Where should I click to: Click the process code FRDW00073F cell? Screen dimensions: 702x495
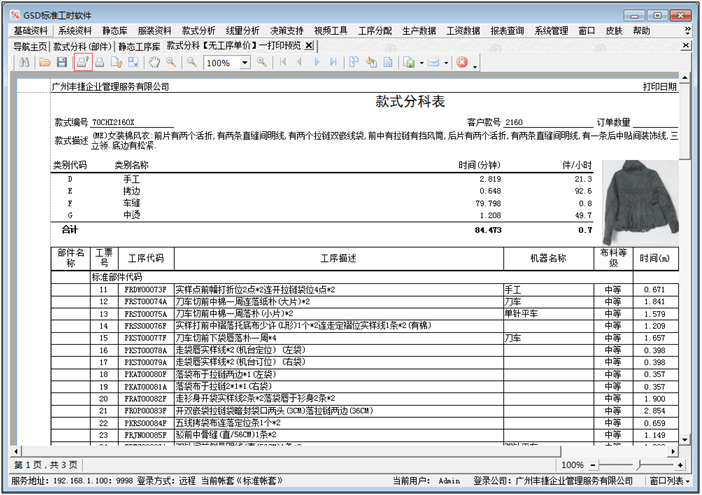[x=146, y=290]
